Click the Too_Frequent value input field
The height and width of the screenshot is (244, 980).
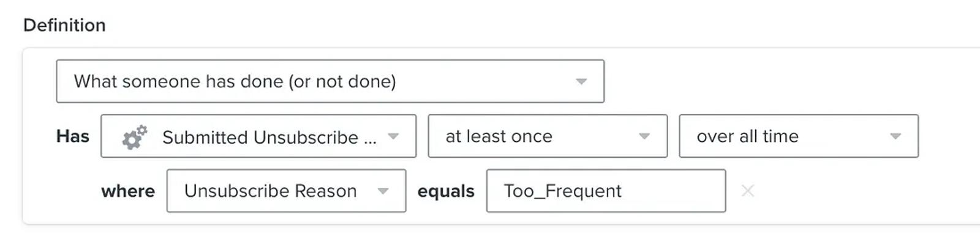point(606,191)
